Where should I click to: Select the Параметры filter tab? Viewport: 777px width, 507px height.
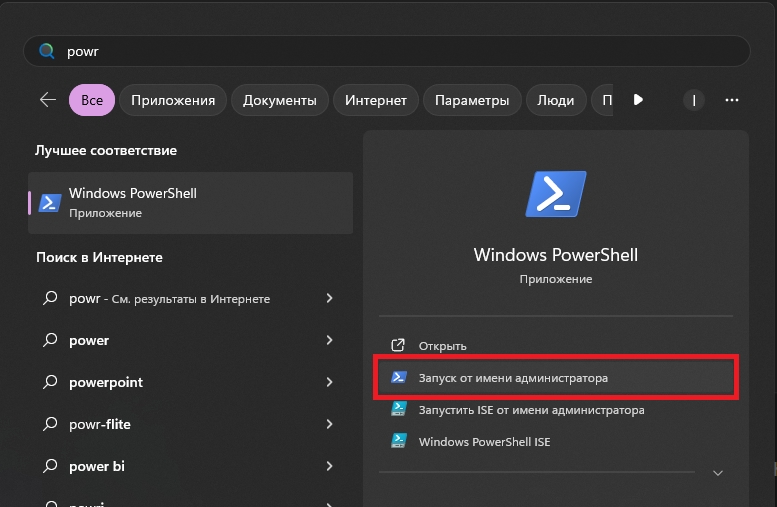click(x=472, y=100)
